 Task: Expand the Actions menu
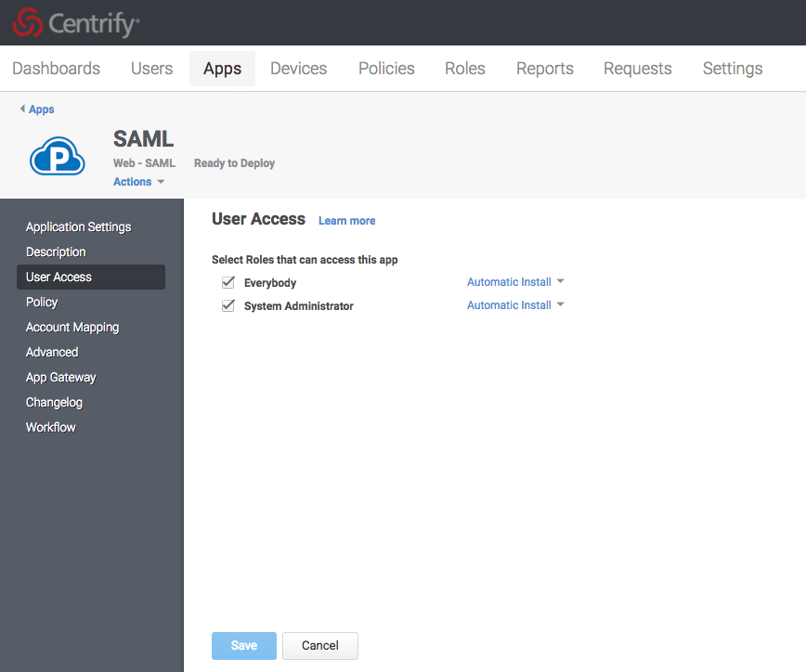[138, 181]
